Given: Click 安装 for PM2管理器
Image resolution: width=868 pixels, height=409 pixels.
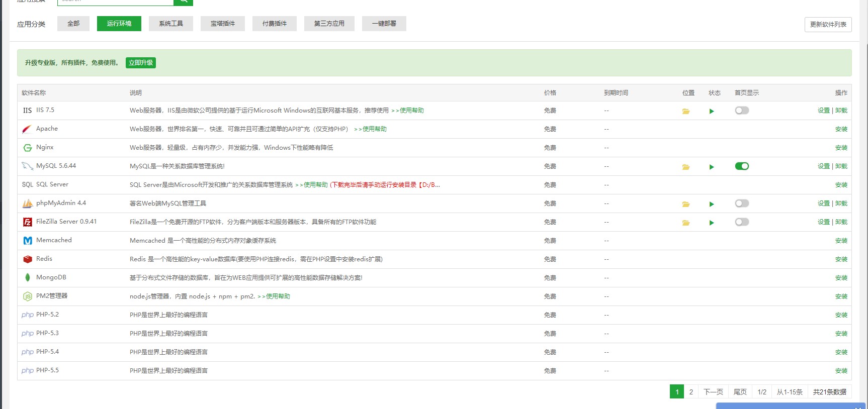Looking at the screenshot, I should (x=841, y=296).
